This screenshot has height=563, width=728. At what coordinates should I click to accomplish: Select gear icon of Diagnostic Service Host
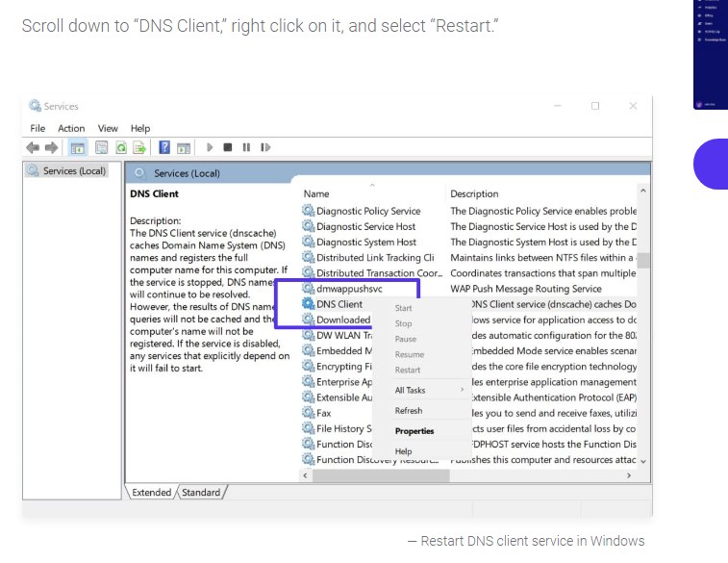point(309,226)
